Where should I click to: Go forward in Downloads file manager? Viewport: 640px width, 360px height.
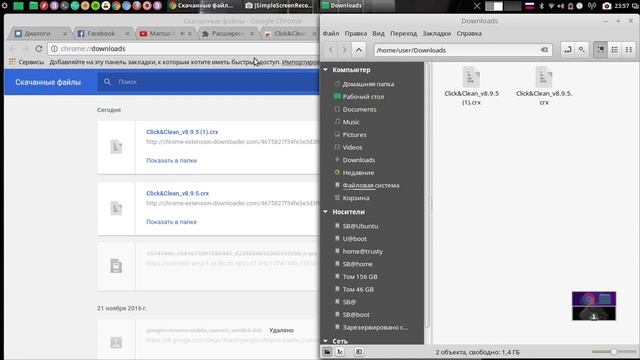tap(344, 50)
